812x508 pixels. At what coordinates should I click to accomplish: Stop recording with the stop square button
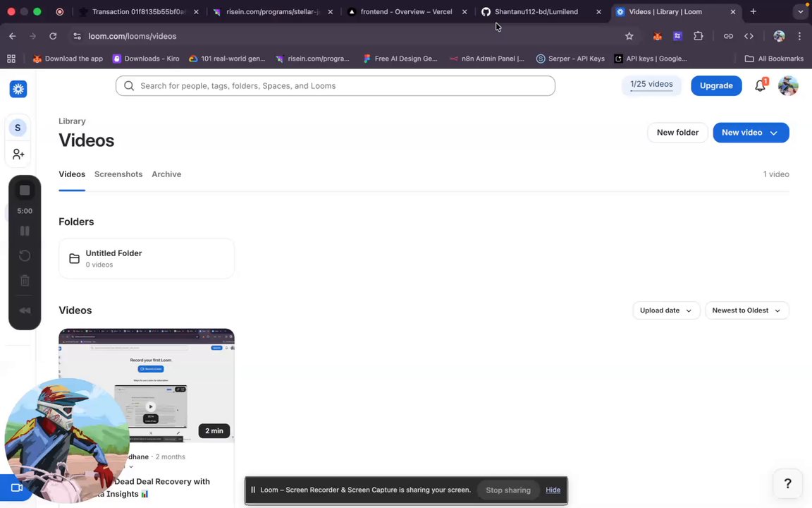pyautogui.click(x=25, y=190)
